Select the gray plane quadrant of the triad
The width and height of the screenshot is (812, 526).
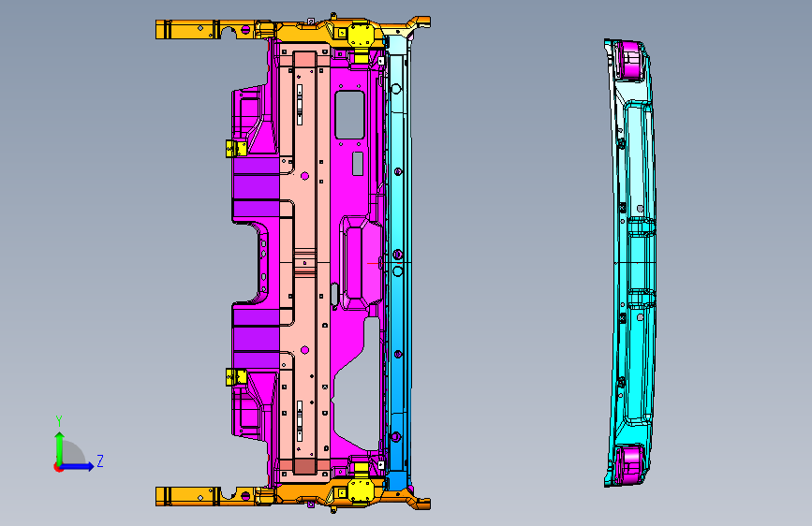(73, 452)
